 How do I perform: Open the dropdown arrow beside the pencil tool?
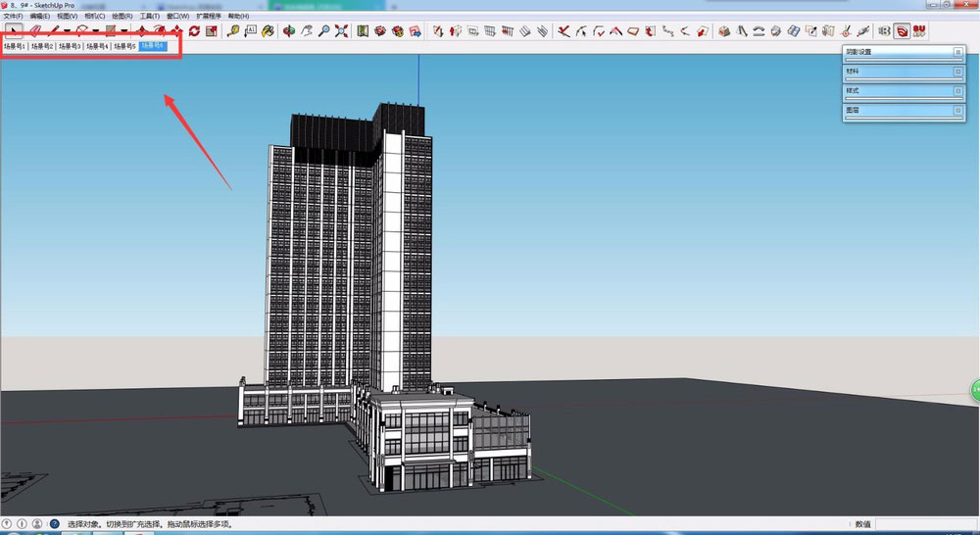click(67, 31)
